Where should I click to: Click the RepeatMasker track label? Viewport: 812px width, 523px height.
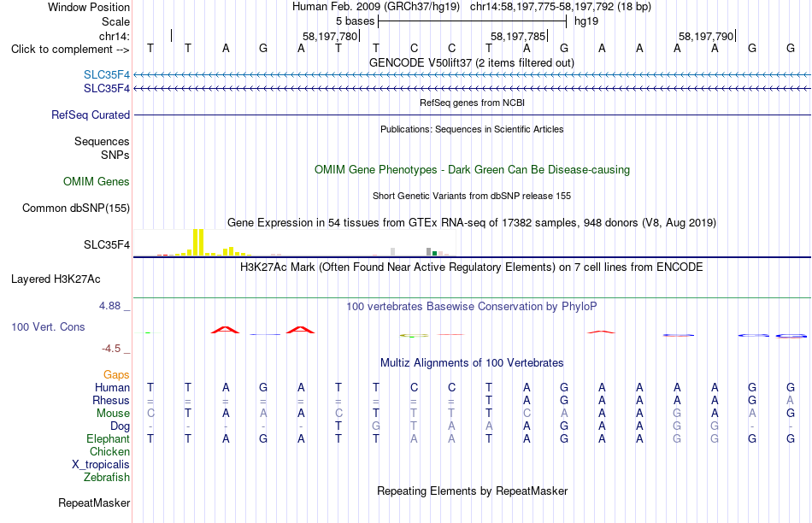94,502
